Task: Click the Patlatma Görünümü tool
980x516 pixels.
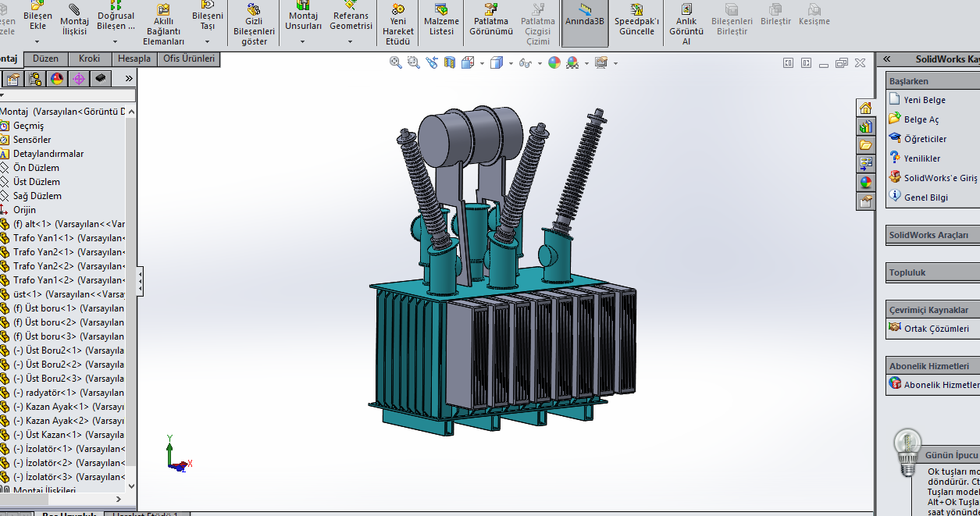Action: [x=491, y=21]
